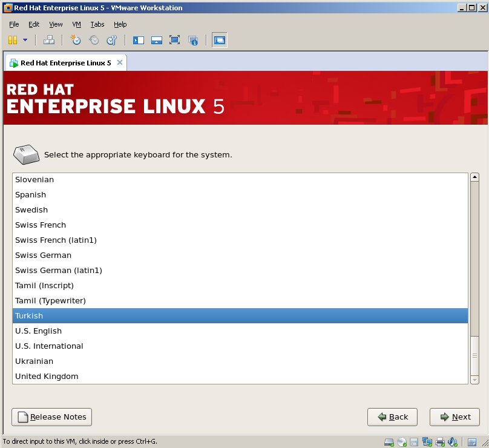Select Tamil (Typewriter) keyboard

click(x=240, y=301)
